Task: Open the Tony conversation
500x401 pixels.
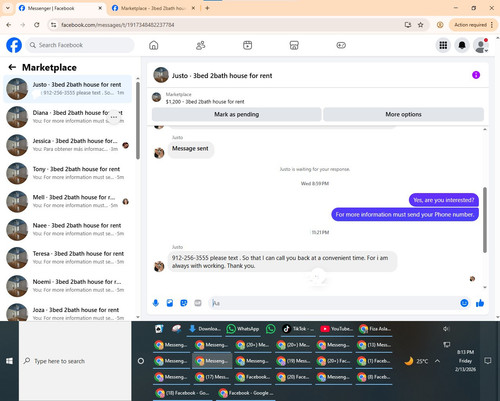Action: pyautogui.click(x=67, y=173)
